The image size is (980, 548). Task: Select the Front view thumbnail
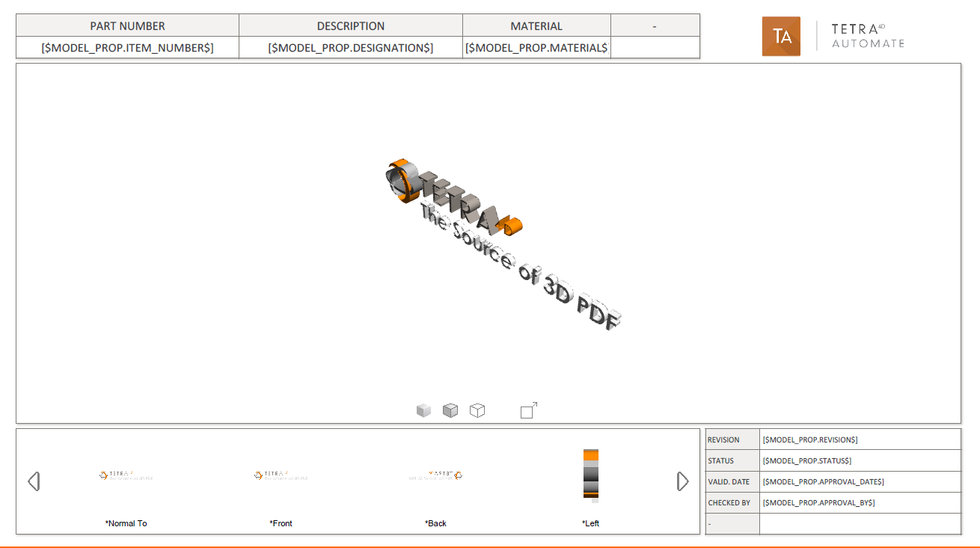(x=281, y=475)
